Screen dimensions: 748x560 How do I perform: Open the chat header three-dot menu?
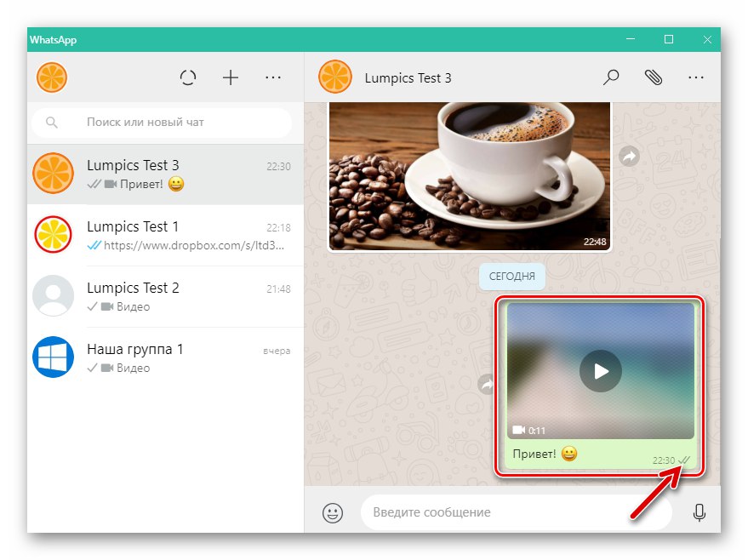click(695, 77)
